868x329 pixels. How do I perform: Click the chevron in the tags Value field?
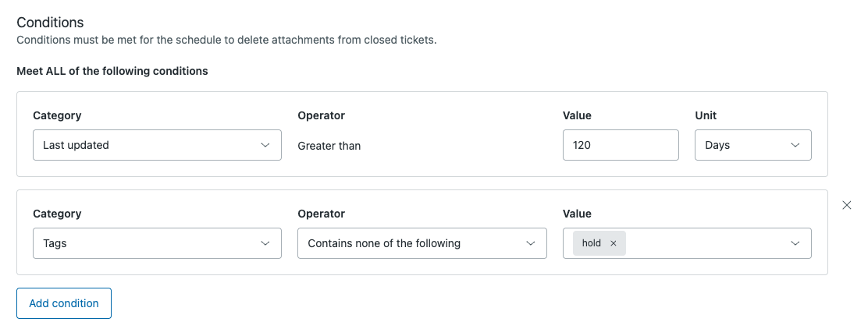pos(795,243)
